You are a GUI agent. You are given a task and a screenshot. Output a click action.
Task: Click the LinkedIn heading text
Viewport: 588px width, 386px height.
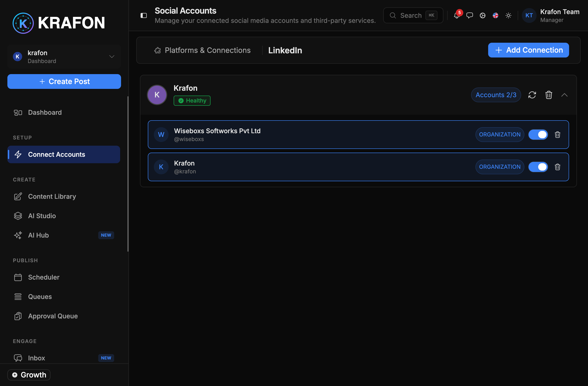tap(285, 51)
